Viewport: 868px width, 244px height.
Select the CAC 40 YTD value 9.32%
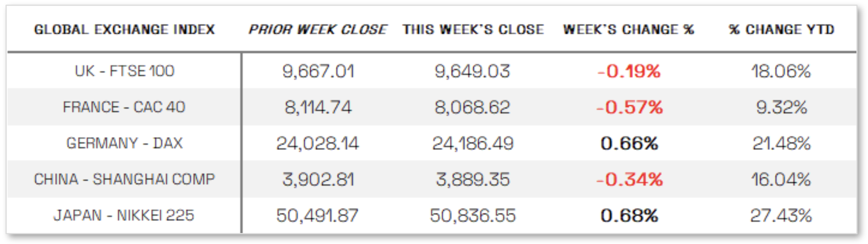tap(782, 107)
